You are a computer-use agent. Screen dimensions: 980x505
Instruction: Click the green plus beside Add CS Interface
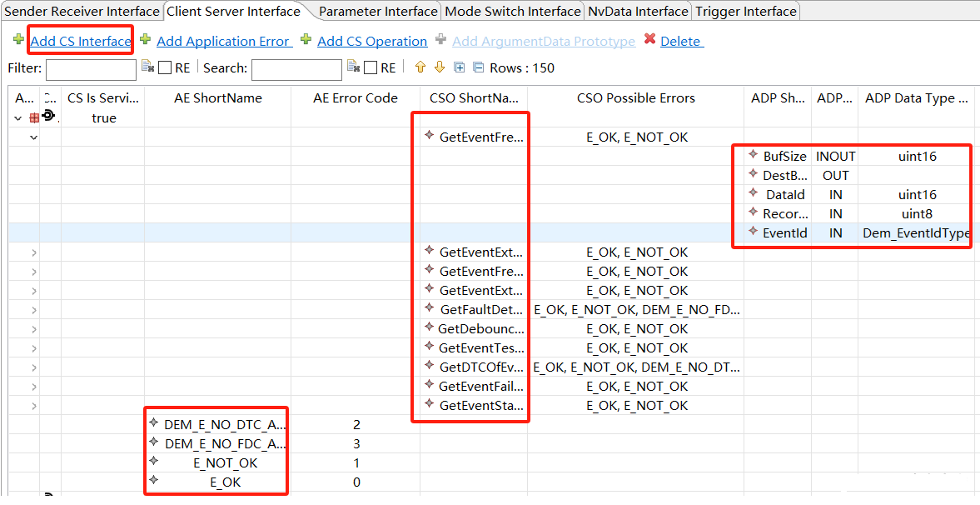tap(18, 40)
